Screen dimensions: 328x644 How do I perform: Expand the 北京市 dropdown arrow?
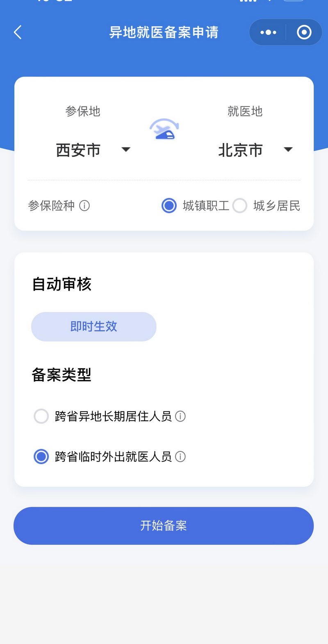coord(288,150)
